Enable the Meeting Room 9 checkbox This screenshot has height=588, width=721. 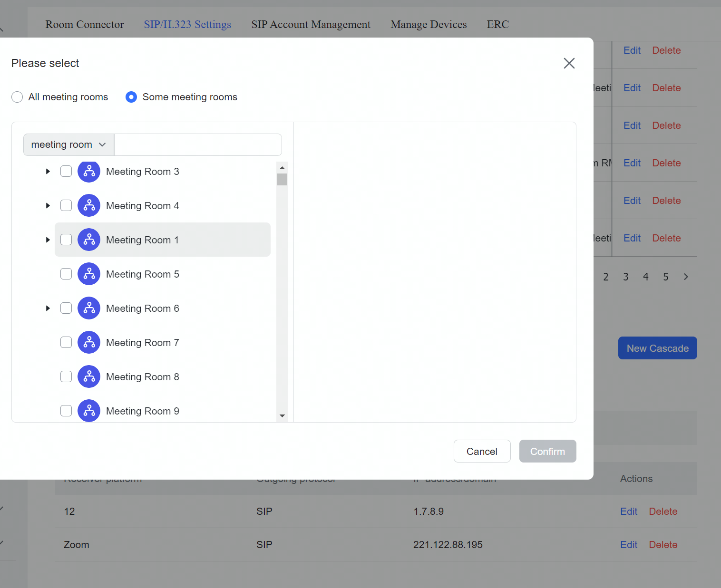(x=66, y=411)
